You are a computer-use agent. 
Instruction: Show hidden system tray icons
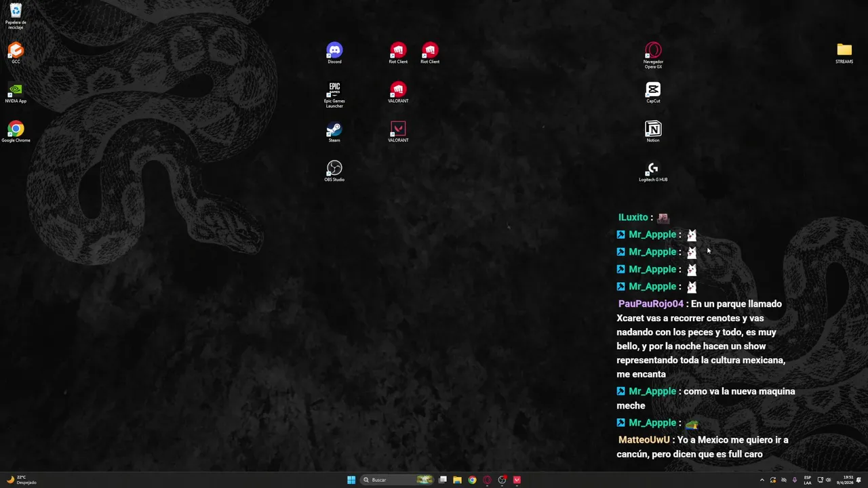coord(762,480)
